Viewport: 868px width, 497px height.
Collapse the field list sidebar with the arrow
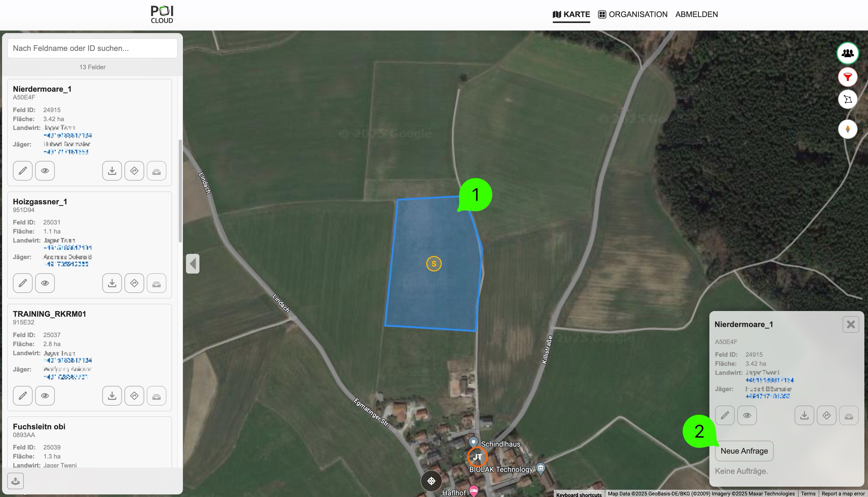click(x=193, y=263)
